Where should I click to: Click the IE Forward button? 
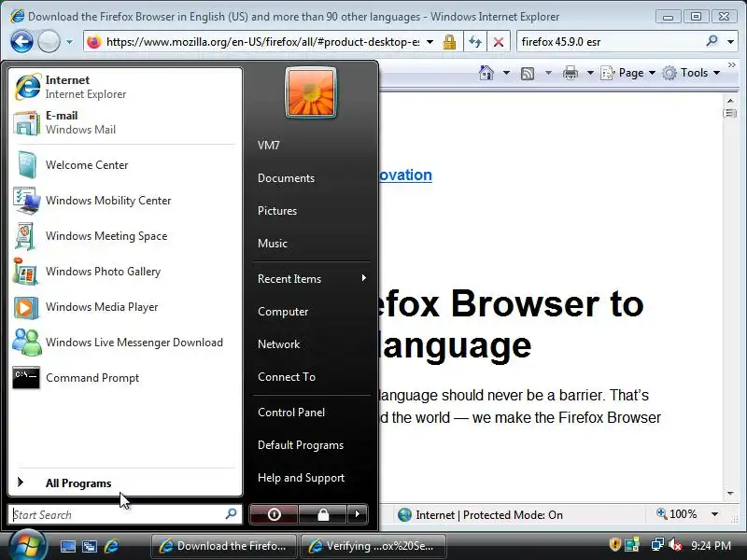pos(49,41)
